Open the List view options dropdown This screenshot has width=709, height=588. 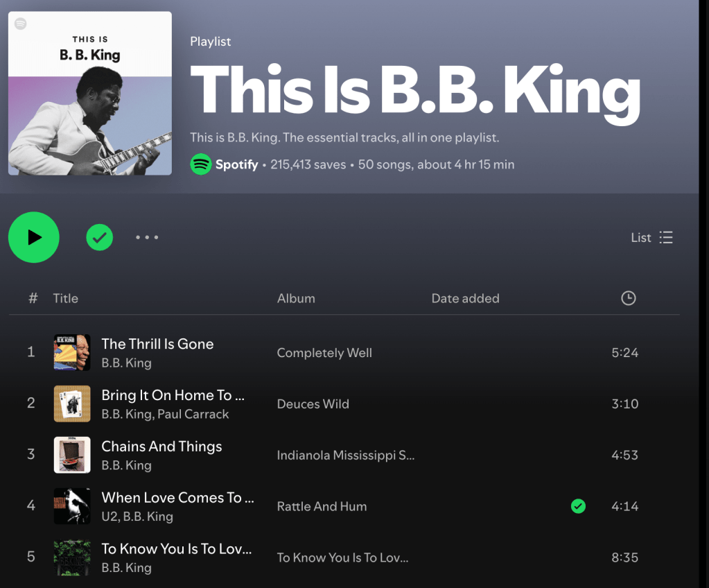pos(651,237)
